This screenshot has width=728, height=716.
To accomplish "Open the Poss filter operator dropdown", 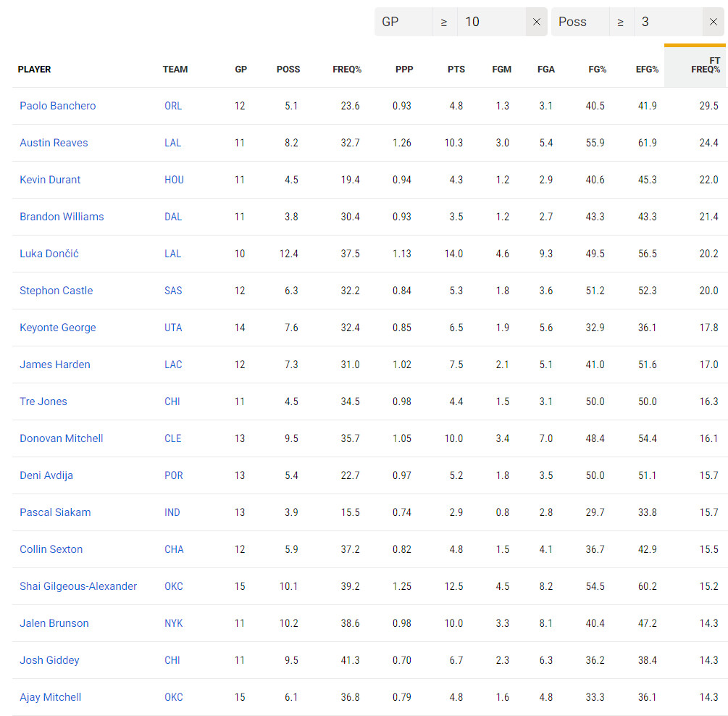I will 621,22.
